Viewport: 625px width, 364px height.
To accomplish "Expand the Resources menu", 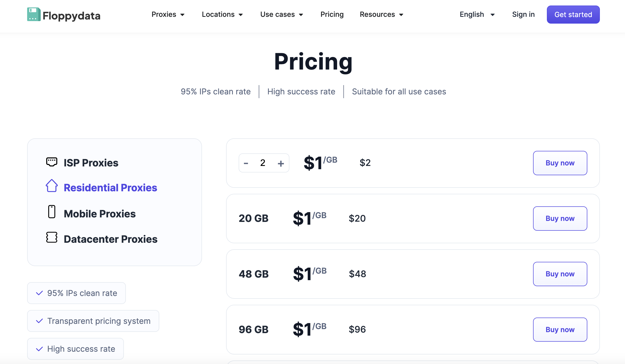I will coord(381,14).
